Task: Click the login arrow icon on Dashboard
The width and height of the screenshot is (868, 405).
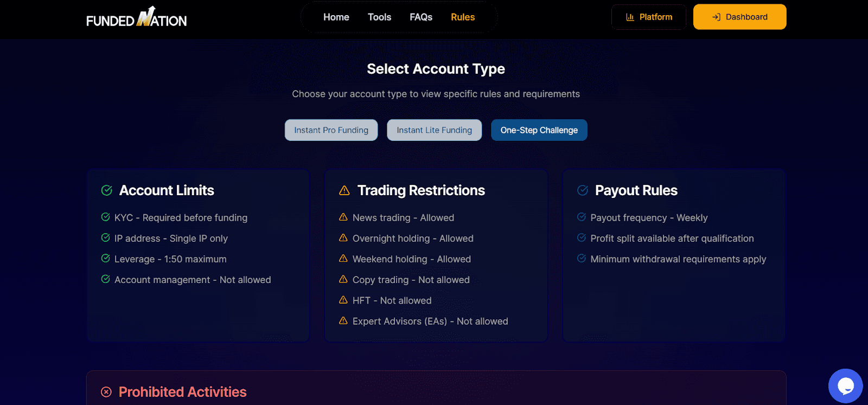Action: click(x=716, y=17)
